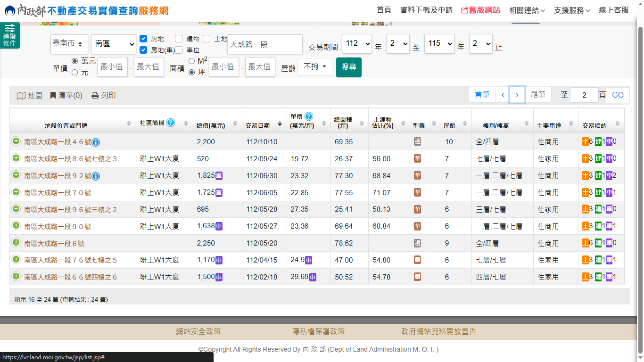
Task: Open the 相關連結 menu
Action: 527,10
